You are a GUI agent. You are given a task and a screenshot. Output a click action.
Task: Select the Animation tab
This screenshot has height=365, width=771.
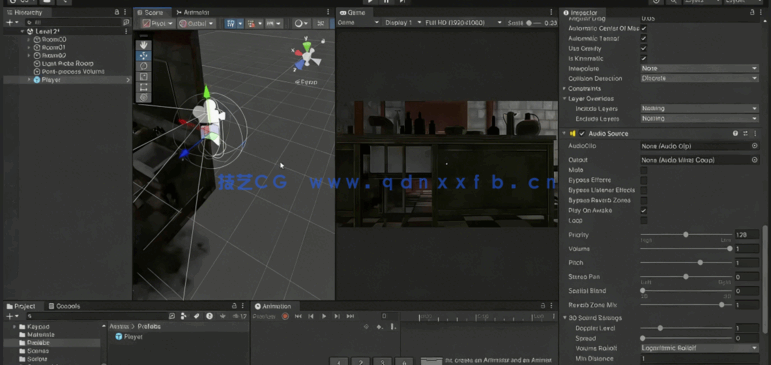pyautogui.click(x=273, y=306)
